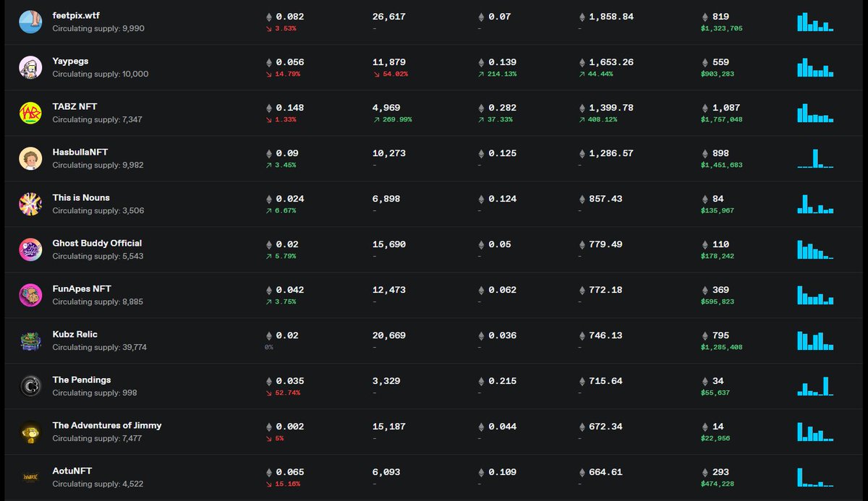Open The Adventures of Jimmy name
Viewport: 868px width, 501px height.
(x=107, y=426)
